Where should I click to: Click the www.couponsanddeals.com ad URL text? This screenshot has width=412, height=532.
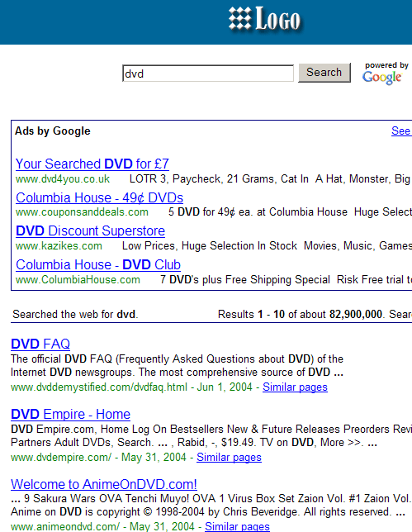pyautogui.click(x=82, y=212)
